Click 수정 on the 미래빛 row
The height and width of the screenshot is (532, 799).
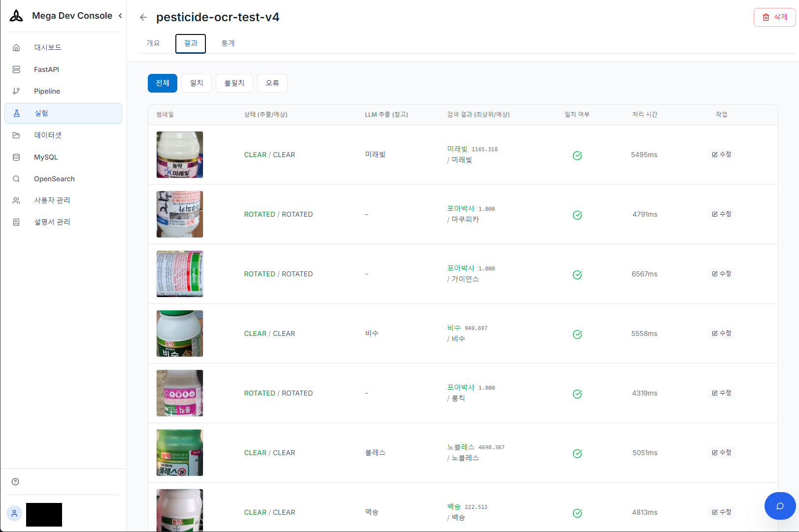[721, 154]
